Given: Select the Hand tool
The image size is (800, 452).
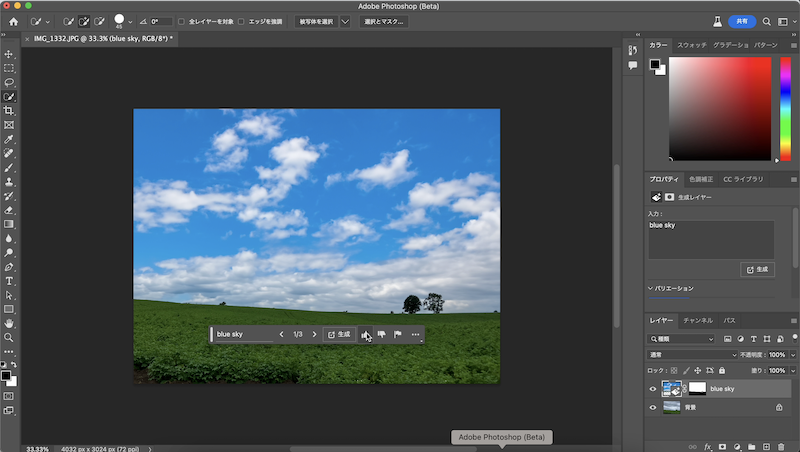Looking at the screenshot, I should (9, 323).
